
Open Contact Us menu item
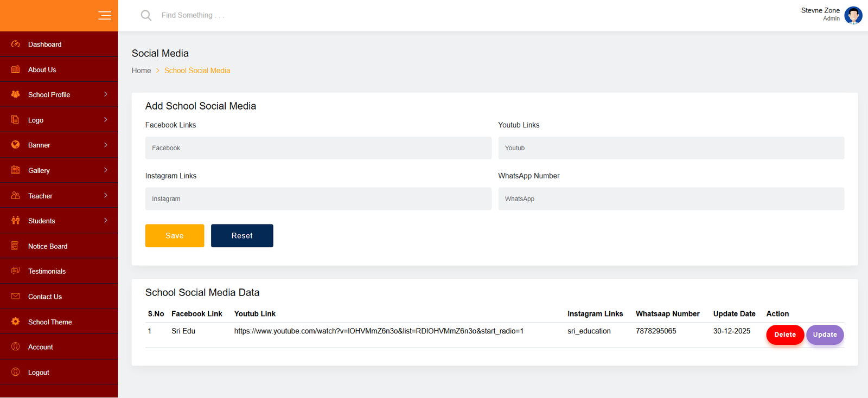pyautogui.click(x=59, y=297)
